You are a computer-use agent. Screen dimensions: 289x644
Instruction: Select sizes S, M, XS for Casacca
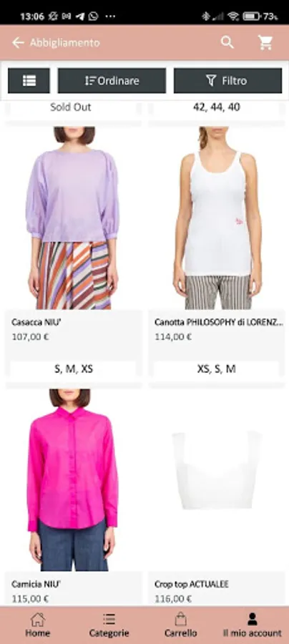(74, 369)
